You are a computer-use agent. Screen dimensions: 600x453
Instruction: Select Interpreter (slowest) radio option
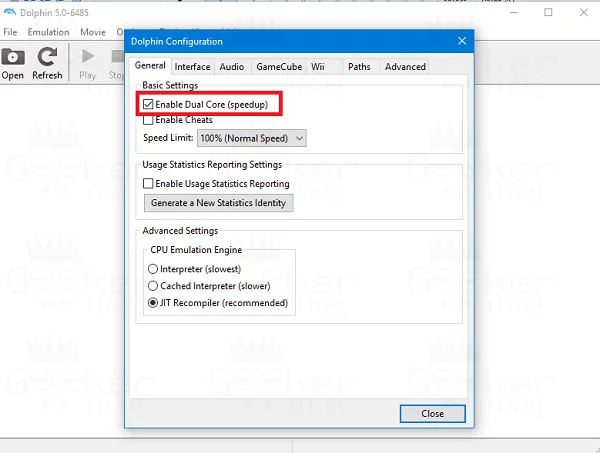[153, 269]
